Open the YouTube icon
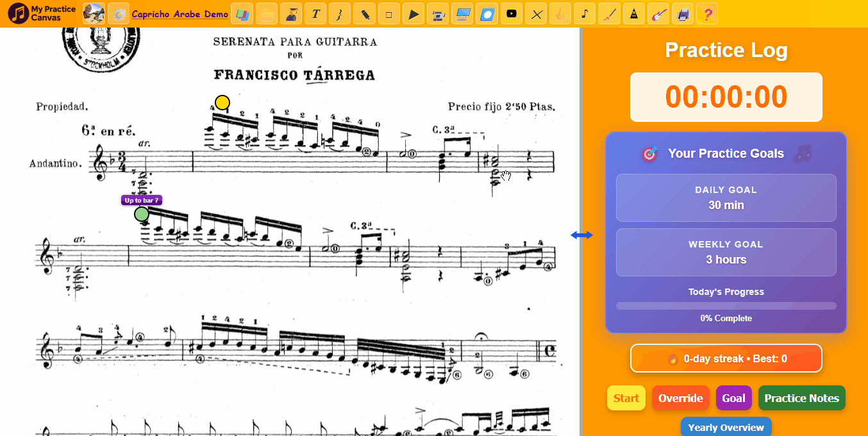 pos(511,13)
